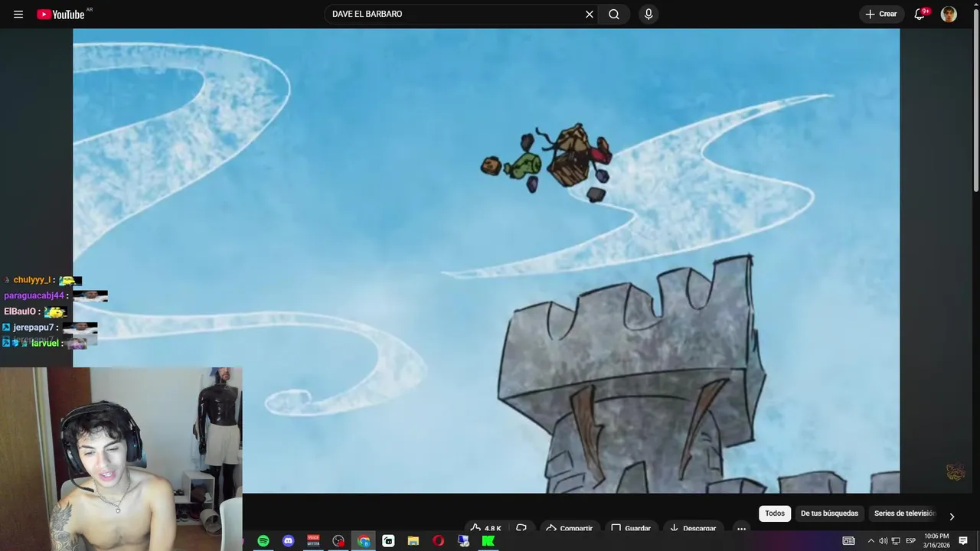
Task: Select the Series de televisión chip
Action: [x=904, y=514]
